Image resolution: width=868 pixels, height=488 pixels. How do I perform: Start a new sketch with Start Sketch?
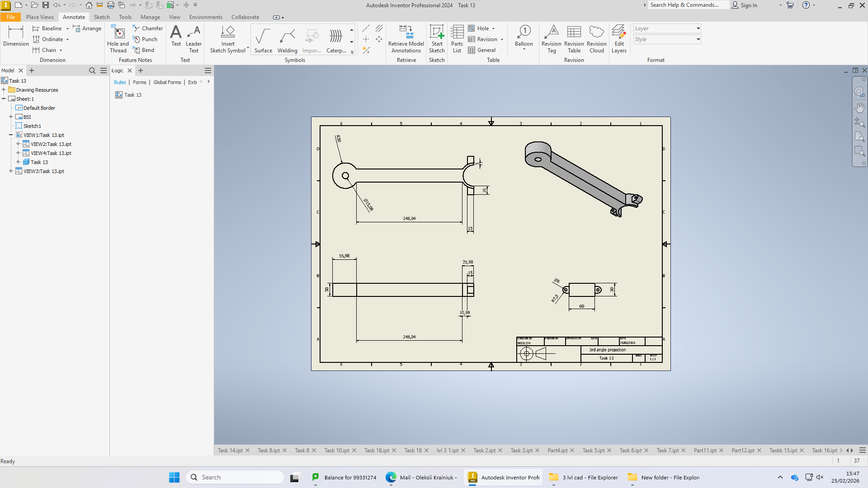(x=437, y=39)
